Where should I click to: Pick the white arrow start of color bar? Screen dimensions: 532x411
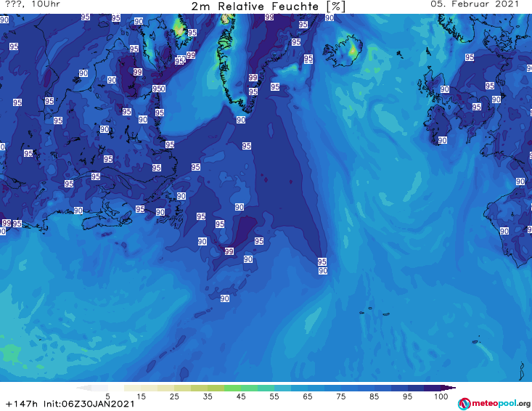83,388
